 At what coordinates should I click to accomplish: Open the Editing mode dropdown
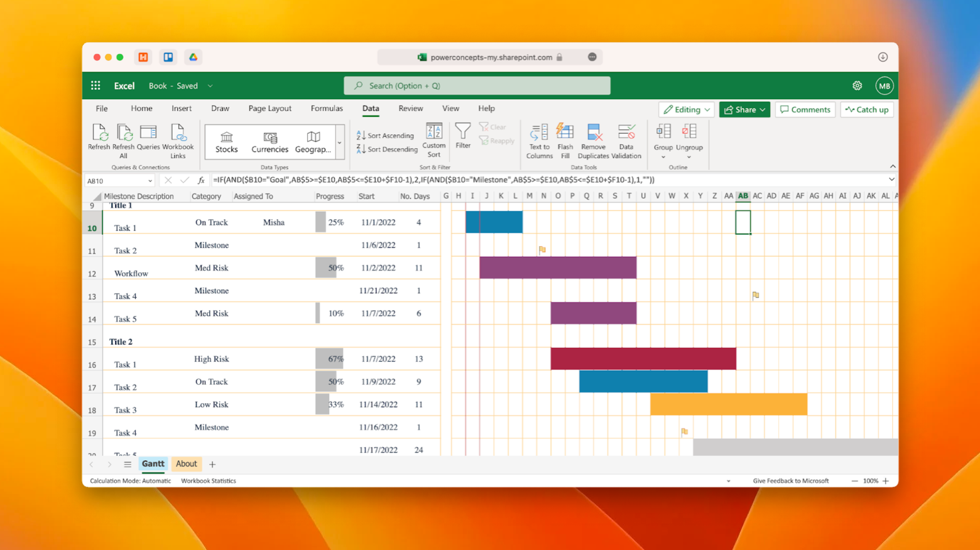(686, 109)
